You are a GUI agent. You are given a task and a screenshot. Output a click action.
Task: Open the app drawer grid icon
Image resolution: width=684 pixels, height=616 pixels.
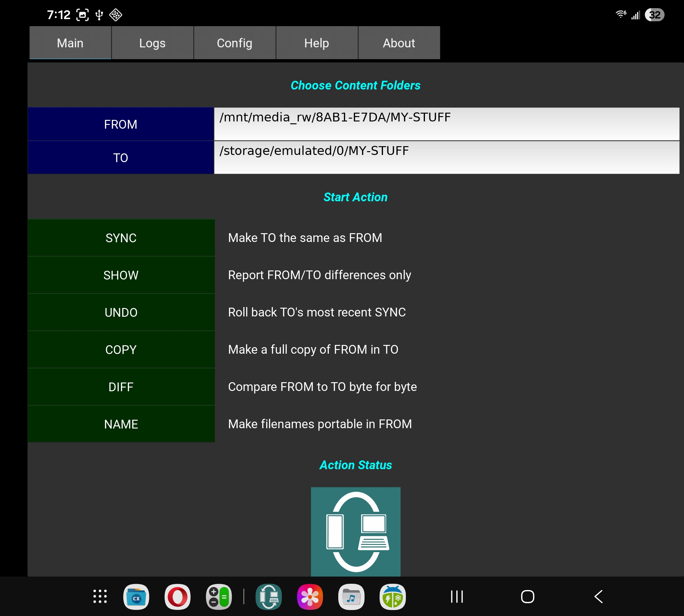(100, 596)
